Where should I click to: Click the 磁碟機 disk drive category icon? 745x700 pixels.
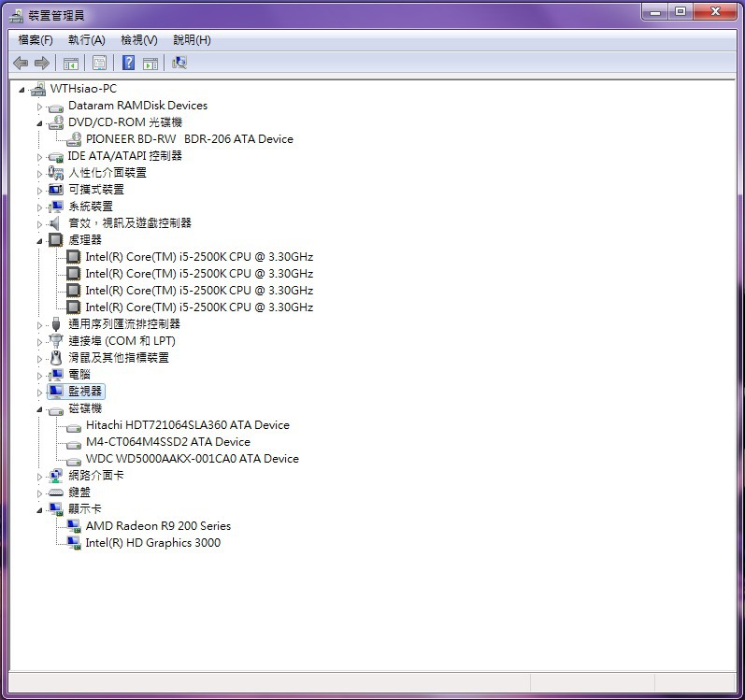[55, 410]
